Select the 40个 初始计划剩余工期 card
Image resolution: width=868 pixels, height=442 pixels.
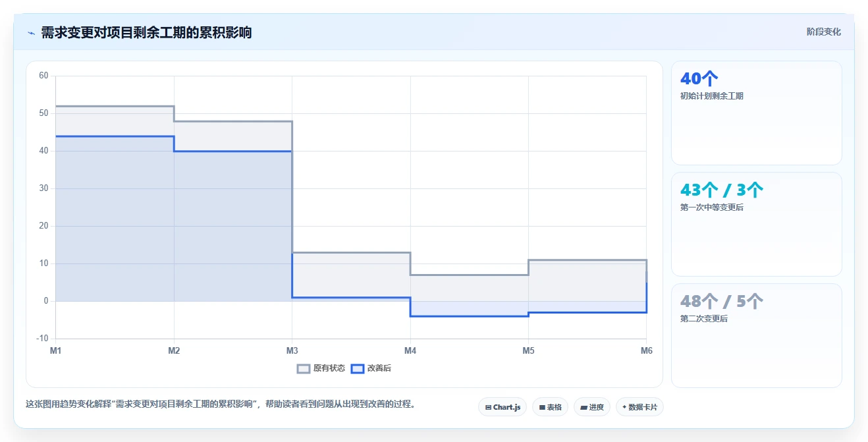point(756,113)
